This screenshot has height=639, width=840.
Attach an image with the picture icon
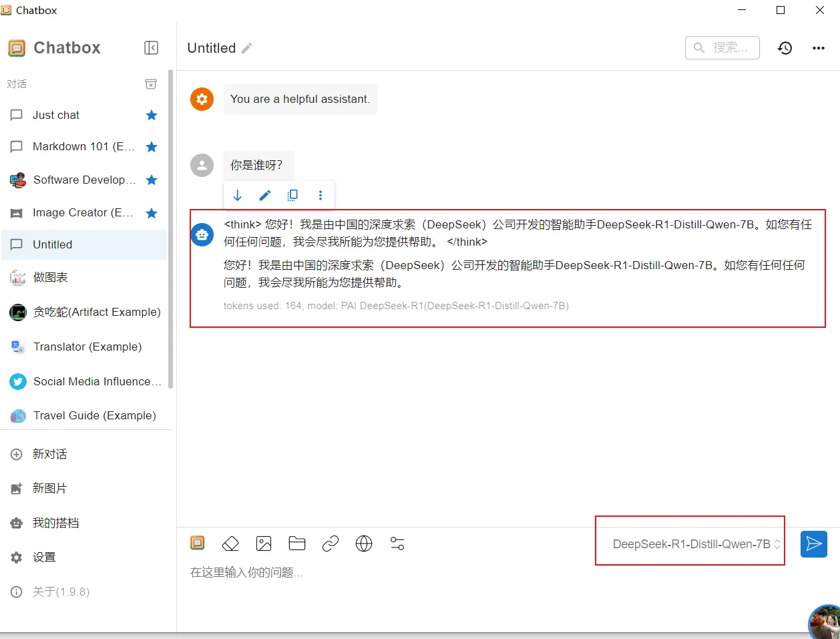(x=264, y=544)
